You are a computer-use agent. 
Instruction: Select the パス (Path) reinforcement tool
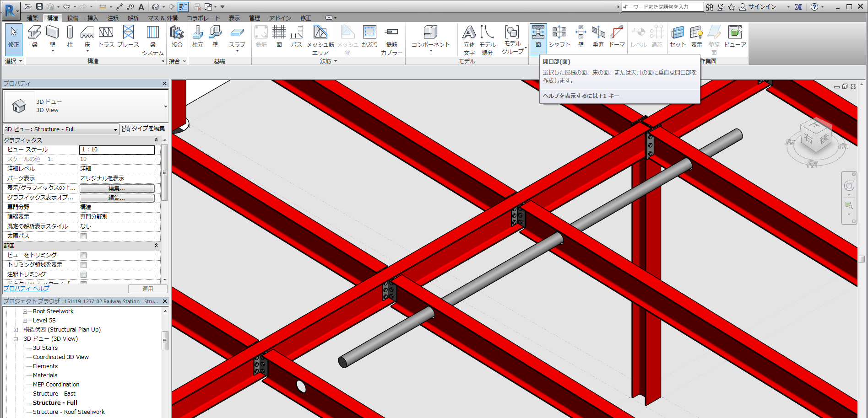[x=297, y=37]
